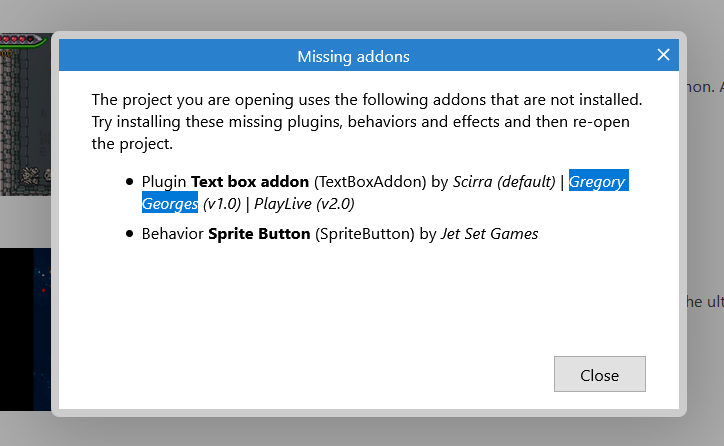724x446 pixels.
Task: Click the bullet before the Plugin entry
Action: point(130,182)
